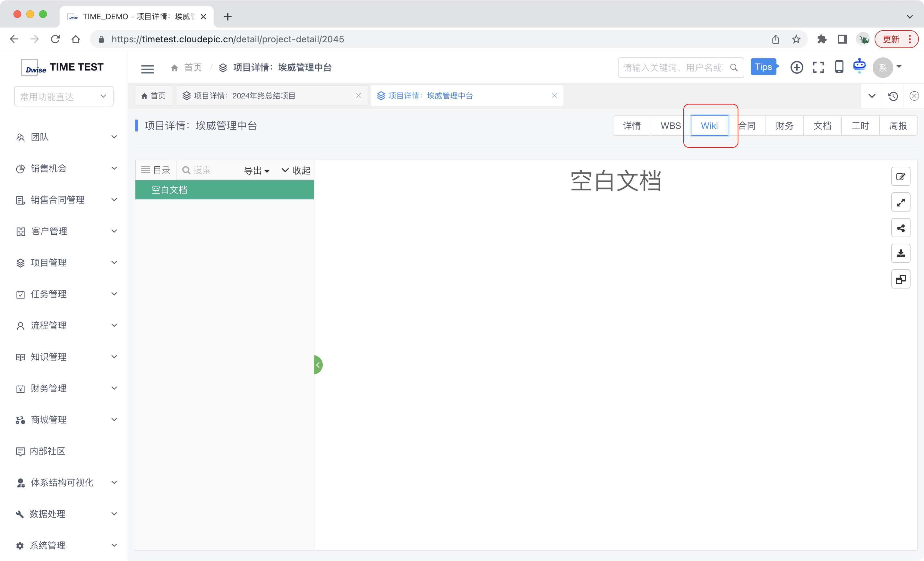This screenshot has width=924, height=561.
Task: Click the history clock icon in tab bar
Action: (893, 96)
